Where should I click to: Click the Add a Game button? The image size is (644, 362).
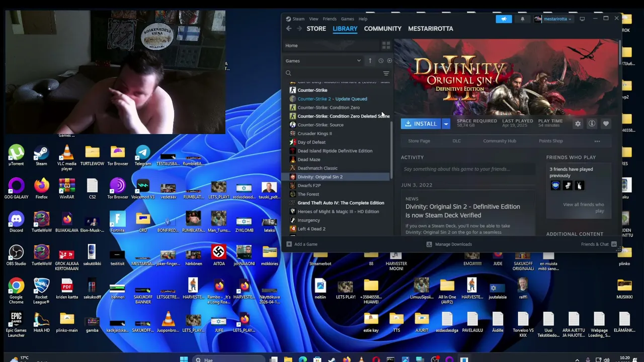coord(302,244)
